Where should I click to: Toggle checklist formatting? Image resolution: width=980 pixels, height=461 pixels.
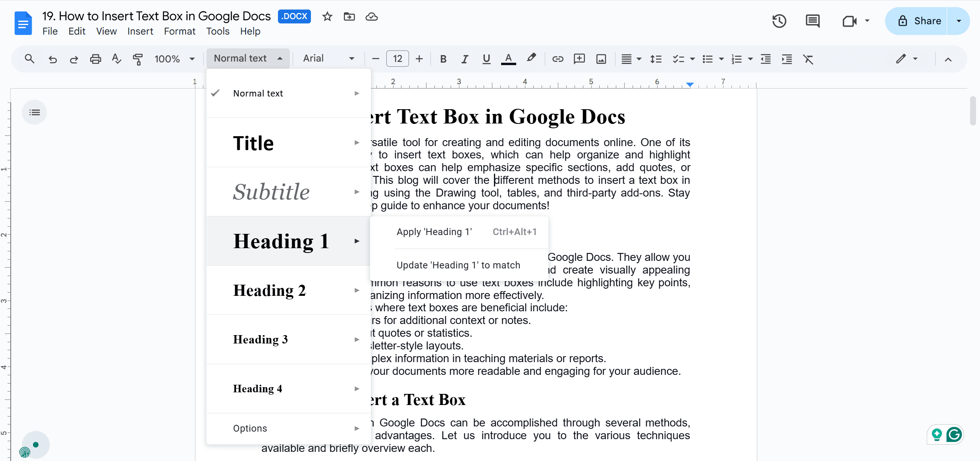point(678,59)
